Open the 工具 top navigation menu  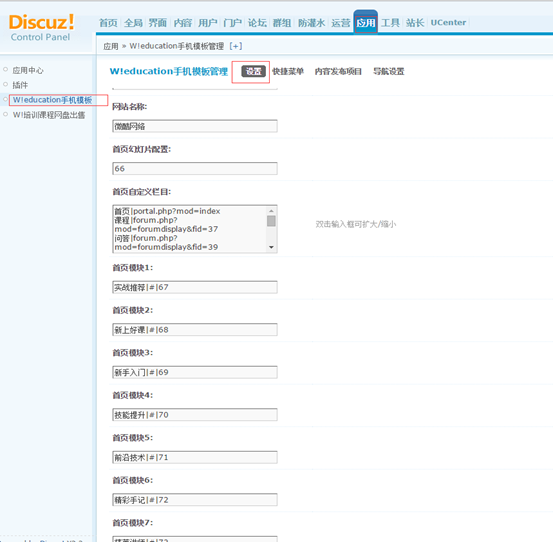click(x=390, y=23)
